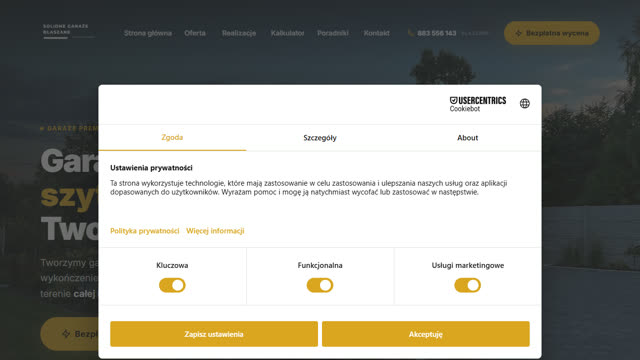
Task: Open the Polityka prywatności link
Action: (144, 231)
